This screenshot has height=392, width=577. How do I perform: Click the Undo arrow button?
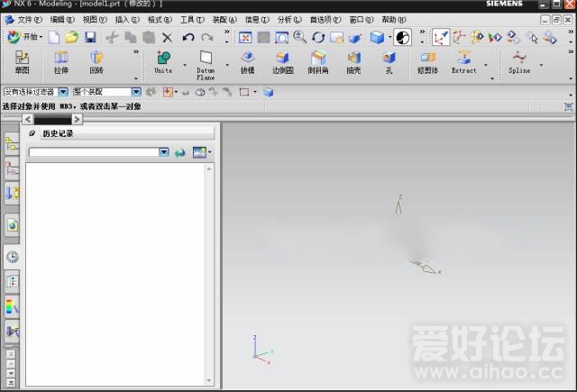click(188, 37)
